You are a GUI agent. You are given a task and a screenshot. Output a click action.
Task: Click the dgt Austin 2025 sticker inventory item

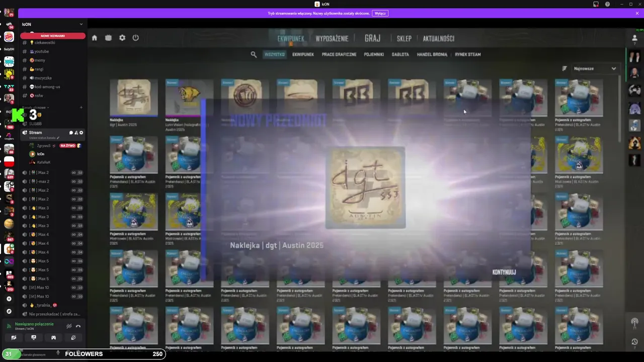[133, 103]
